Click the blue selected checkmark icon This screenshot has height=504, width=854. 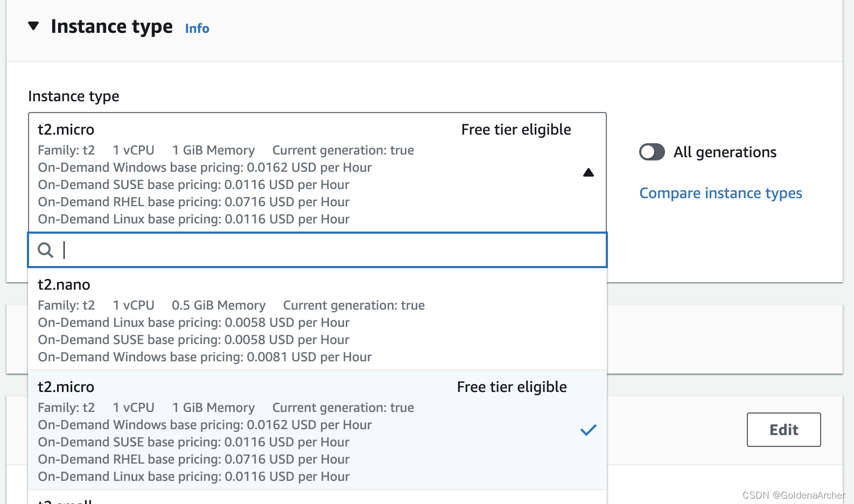pos(589,430)
